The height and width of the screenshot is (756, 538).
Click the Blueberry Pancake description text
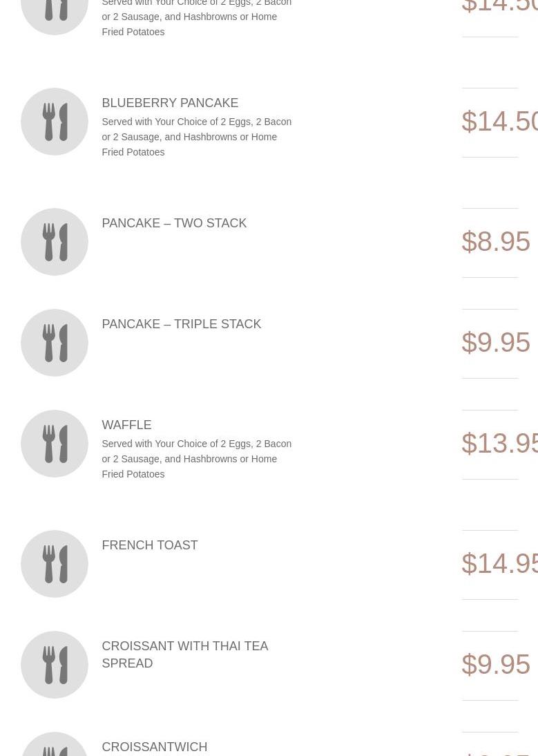[x=196, y=137]
